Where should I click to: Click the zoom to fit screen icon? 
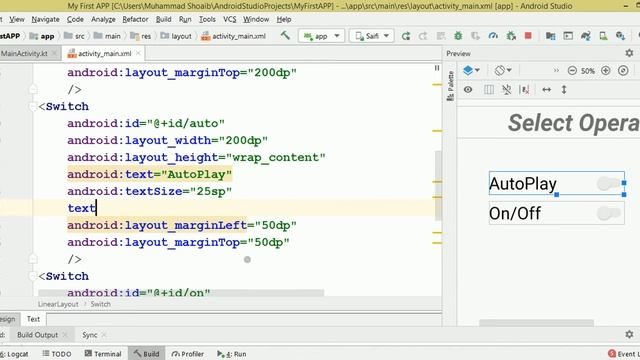click(623, 71)
